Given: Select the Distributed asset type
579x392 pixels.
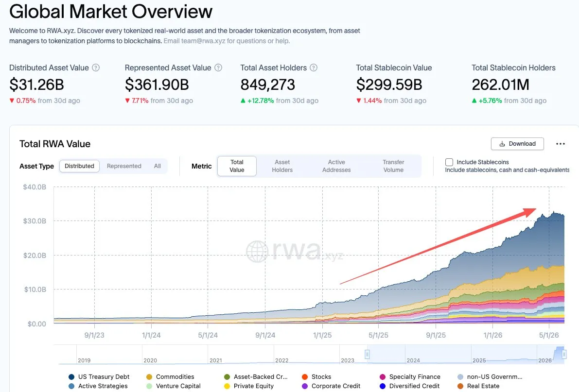Looking at the screenshot, I should pos(79,166).
